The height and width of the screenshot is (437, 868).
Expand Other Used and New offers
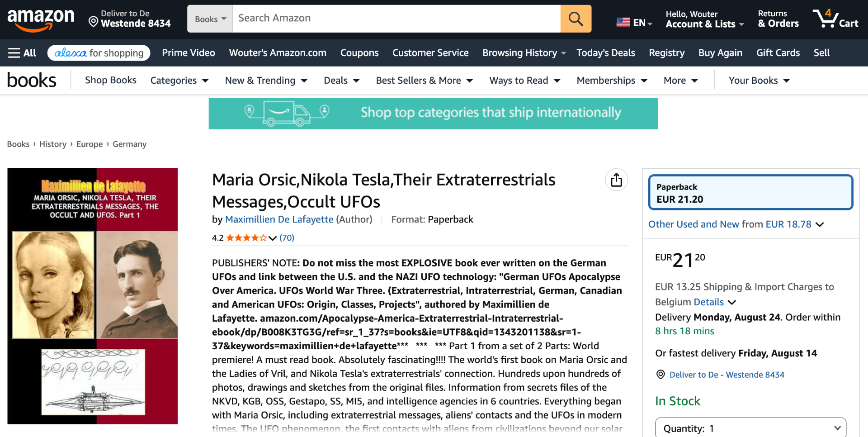[x=736, y=224]
